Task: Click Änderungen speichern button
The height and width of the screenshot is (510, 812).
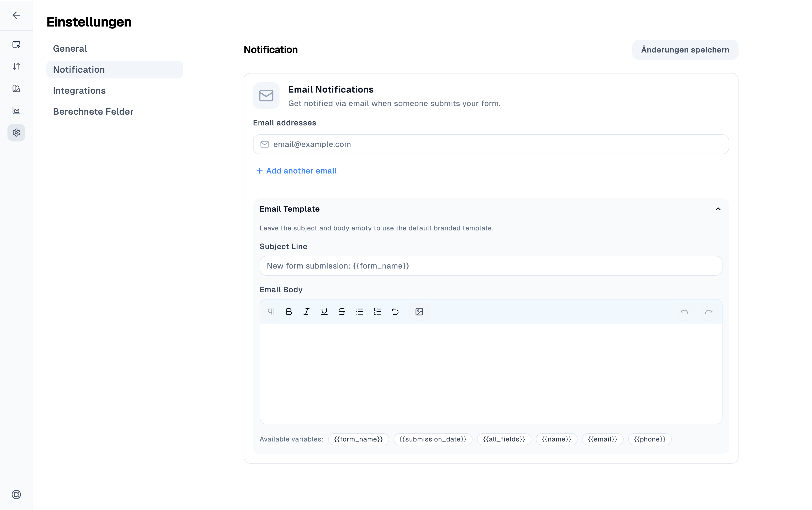Action: pyautogui.click(x=685, y=49)
